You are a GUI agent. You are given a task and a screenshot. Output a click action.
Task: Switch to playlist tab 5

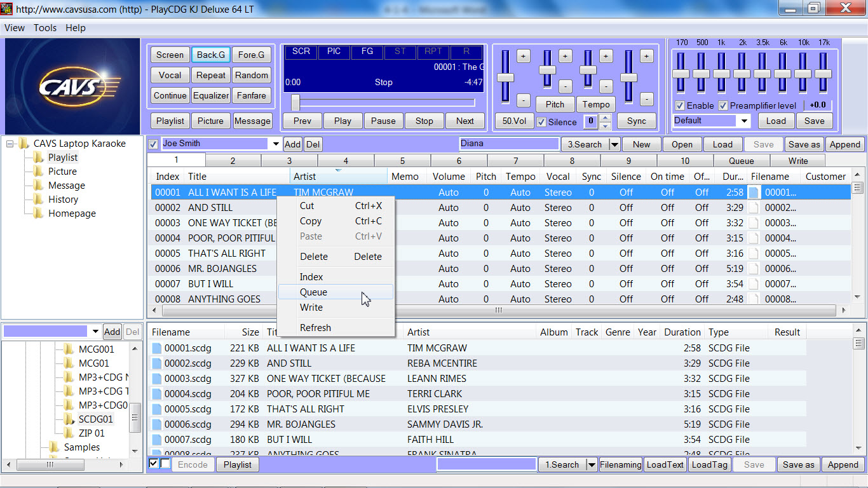tap(402, 161)
